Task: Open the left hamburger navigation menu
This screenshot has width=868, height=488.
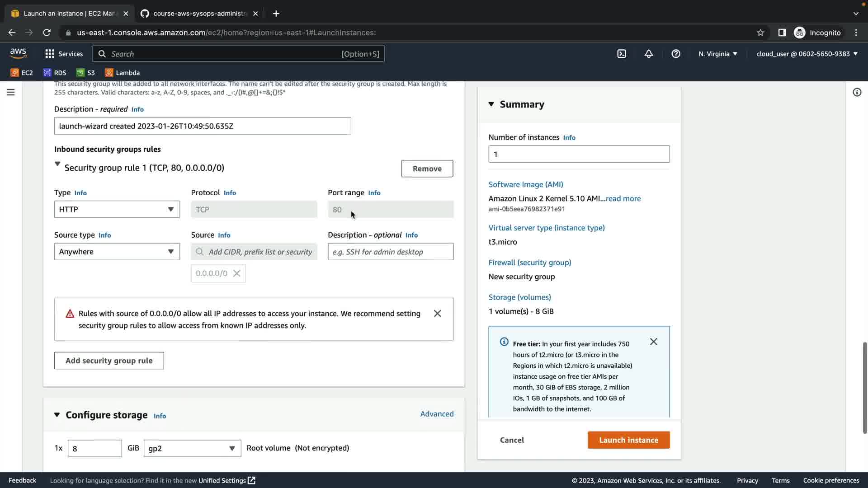Action: (11, 92)
